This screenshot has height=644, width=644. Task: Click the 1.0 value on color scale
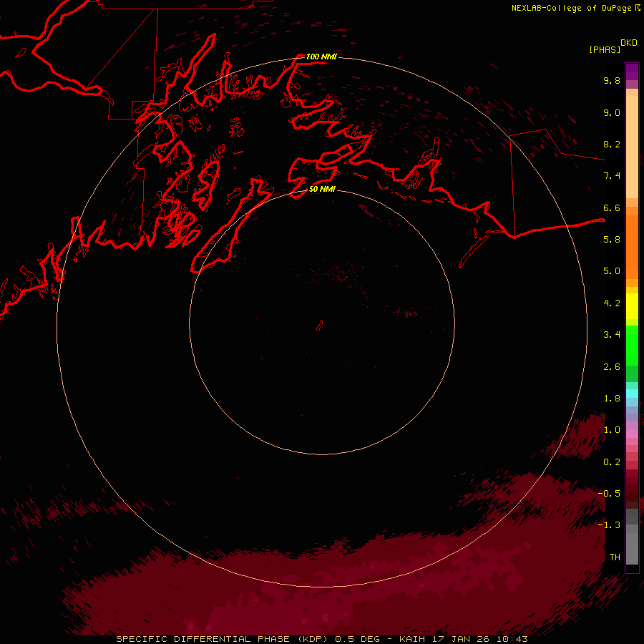[x=612, y=430]
